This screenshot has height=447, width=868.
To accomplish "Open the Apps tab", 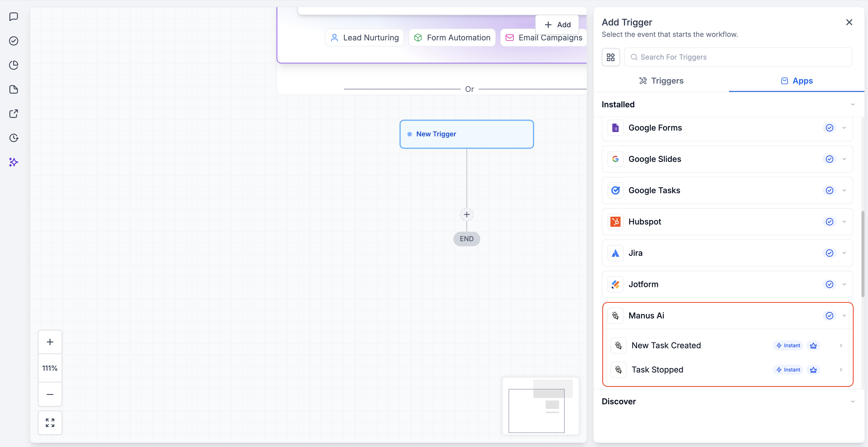I will pos(796,81).
